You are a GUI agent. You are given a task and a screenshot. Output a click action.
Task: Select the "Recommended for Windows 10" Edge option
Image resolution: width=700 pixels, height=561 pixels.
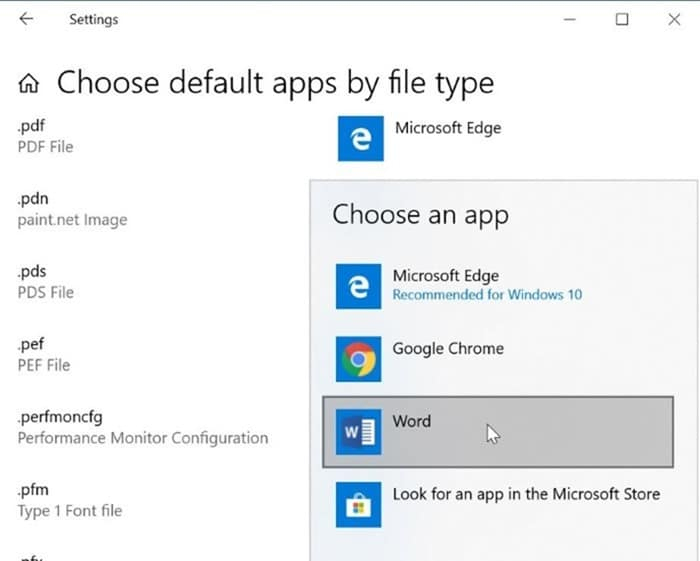coord(487,295)
